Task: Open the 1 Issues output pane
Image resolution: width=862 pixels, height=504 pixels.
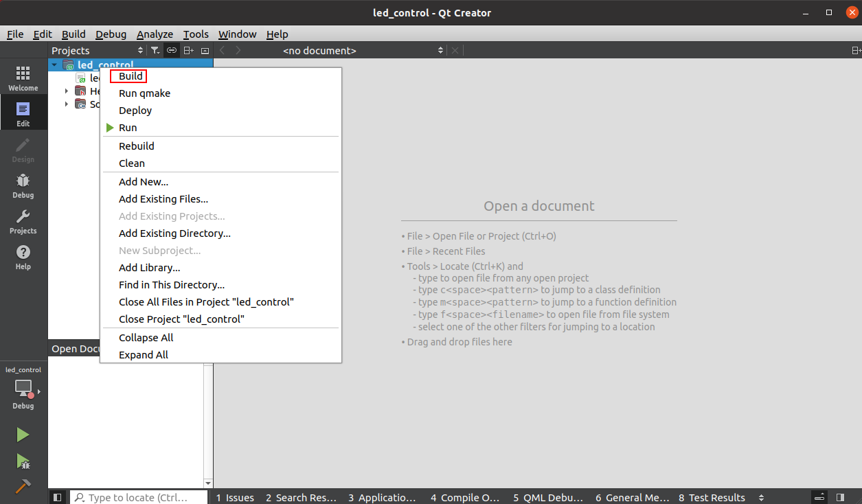Action: pyautogui.click(x=235, y=497)
